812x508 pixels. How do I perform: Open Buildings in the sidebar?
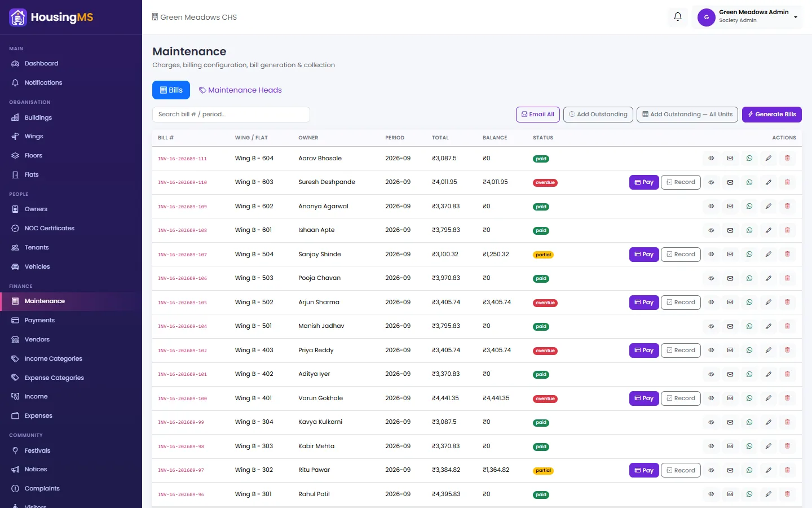click(x=71, y=118)
